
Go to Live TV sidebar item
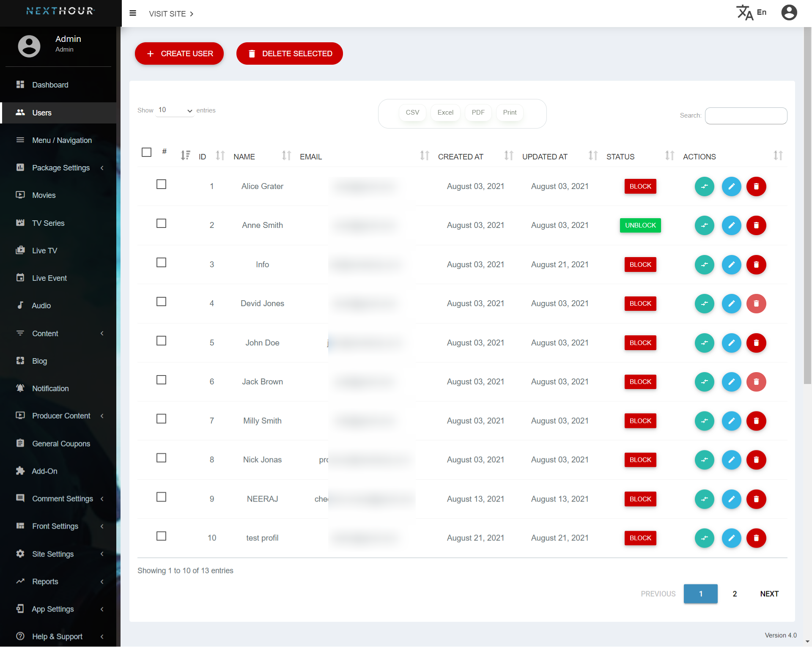[44, 251]
